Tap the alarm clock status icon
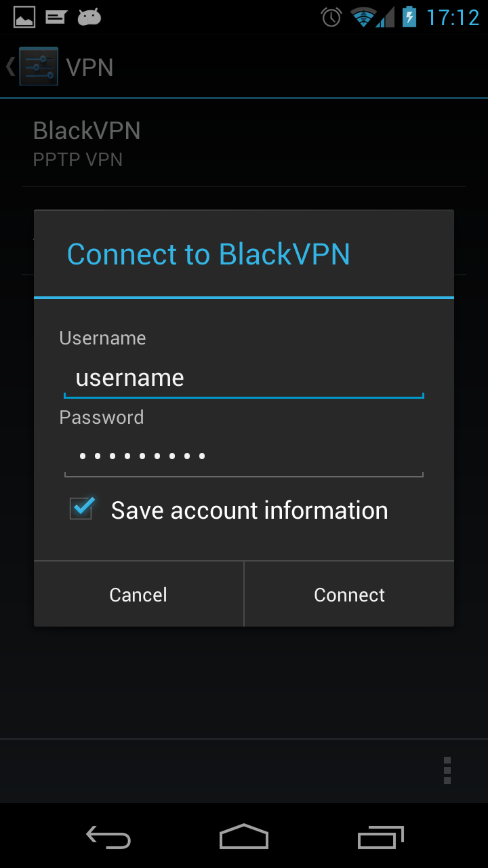488x868 pixels. click(x=331, y=17)
